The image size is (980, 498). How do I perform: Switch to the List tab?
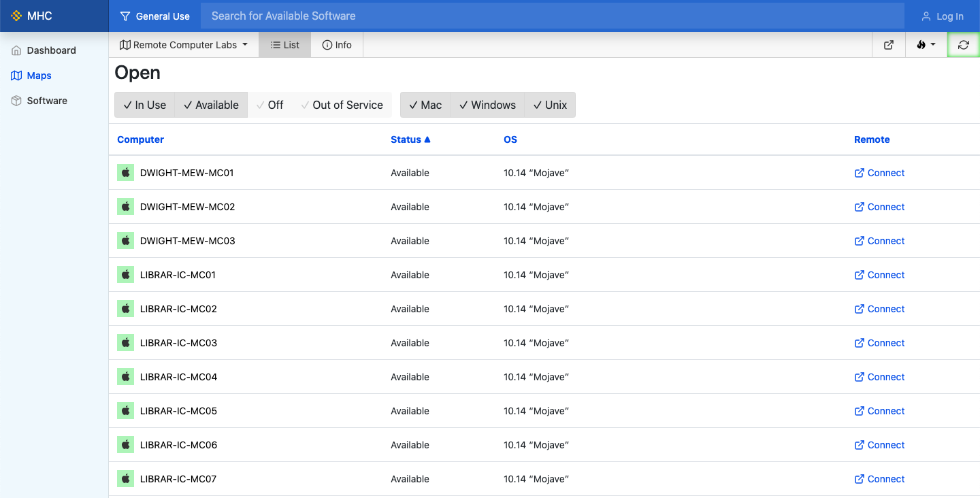click(284, 45)
